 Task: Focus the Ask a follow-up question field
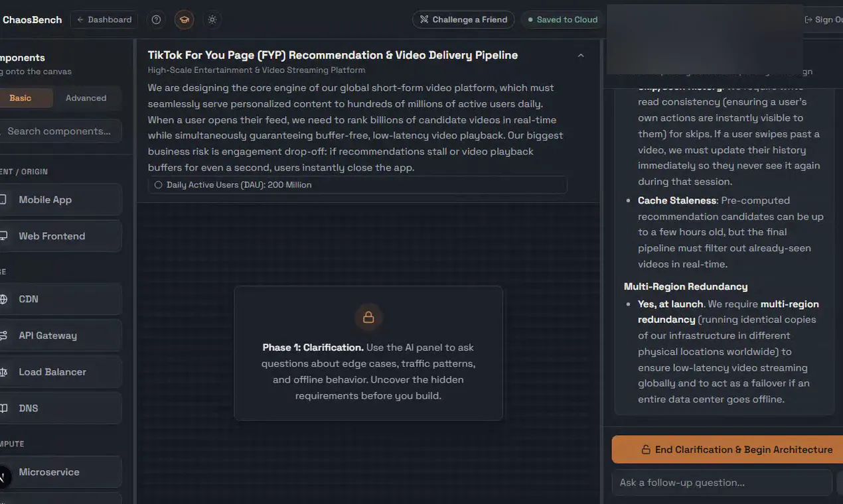pos(722,483)
